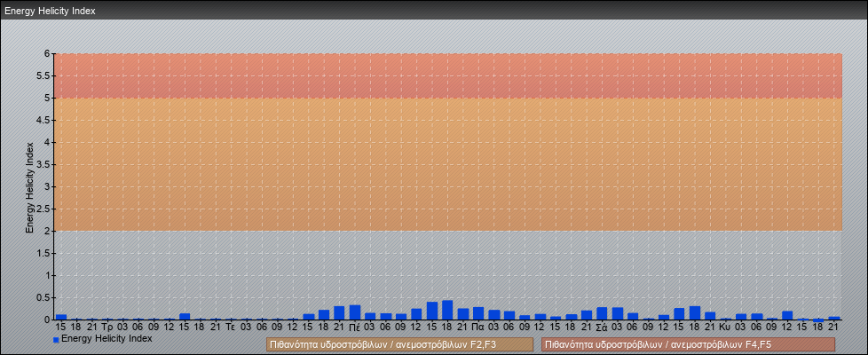868x355 pixels.
Task: Click the 5.5 value on the y-axis
Action: pos(43,75)
